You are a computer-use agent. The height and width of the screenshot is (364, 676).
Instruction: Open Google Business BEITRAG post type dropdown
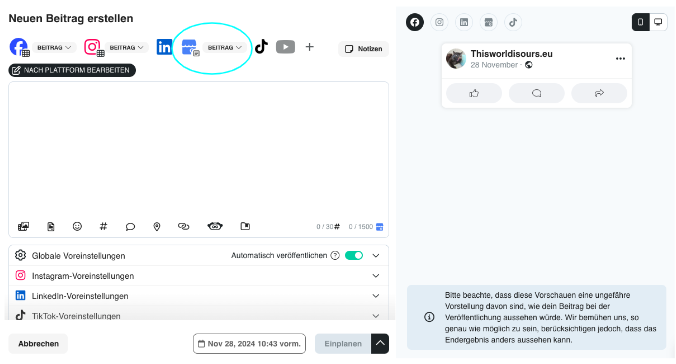(x=224, y=47)
